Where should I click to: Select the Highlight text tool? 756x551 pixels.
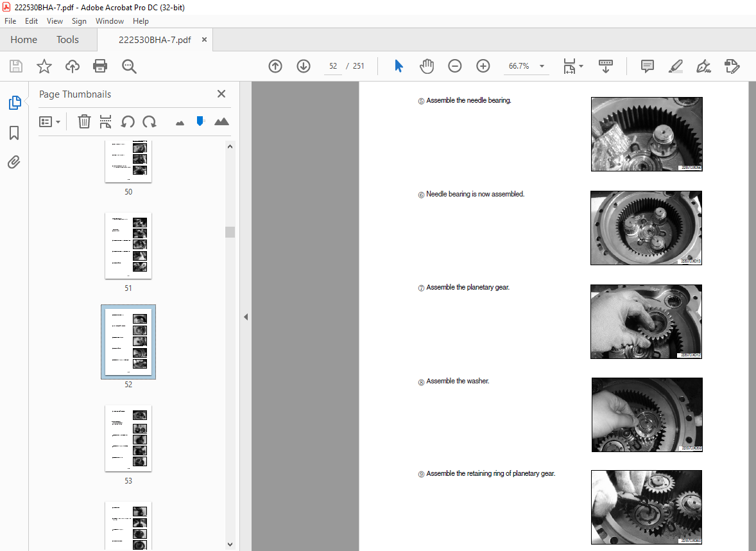(x=676, y=66)
